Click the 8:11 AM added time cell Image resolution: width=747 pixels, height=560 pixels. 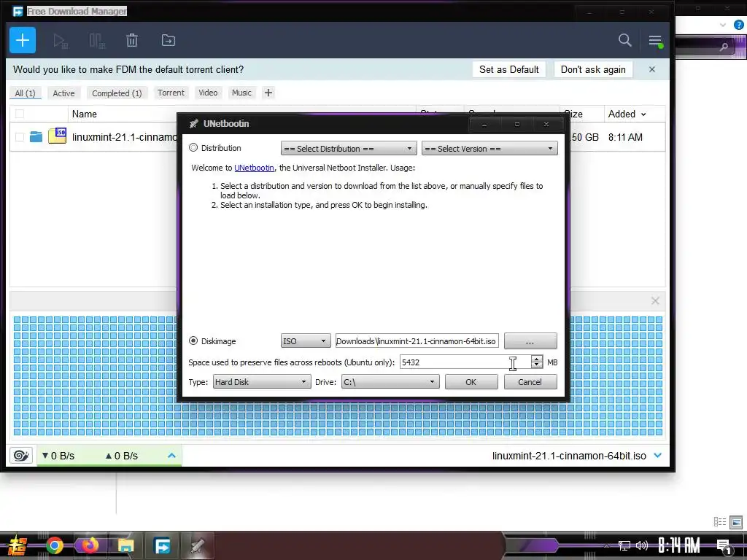pyautogui.click(x=625, y=137)
